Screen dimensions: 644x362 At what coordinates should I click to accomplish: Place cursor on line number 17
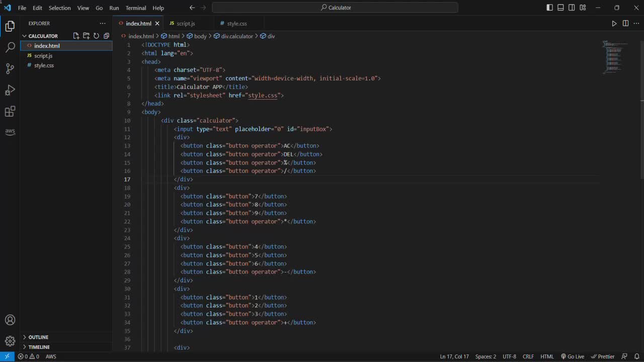click(127, 179)
